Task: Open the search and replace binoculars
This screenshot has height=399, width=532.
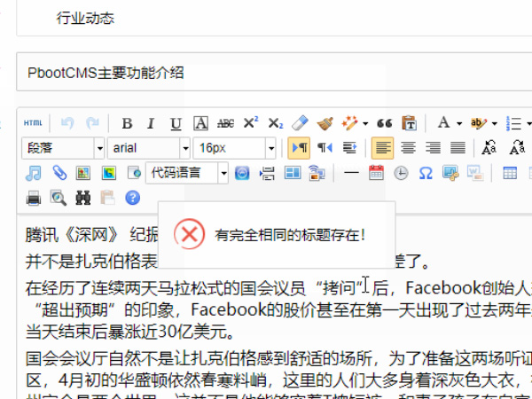Action: (x=82, y=198)
